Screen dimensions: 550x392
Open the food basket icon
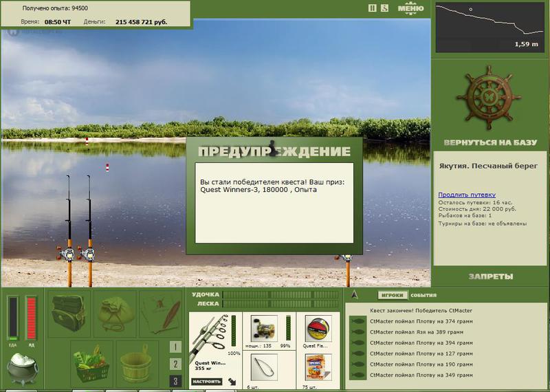[x=91, y=364]
